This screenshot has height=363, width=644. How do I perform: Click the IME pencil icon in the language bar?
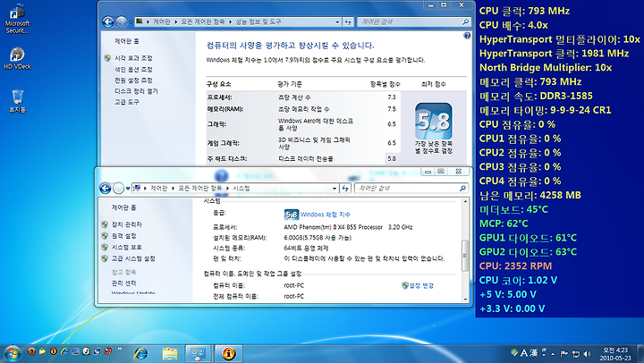click(x=514, y=352)
